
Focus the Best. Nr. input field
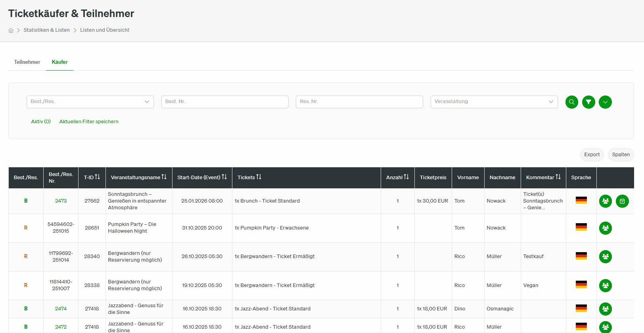225,102
